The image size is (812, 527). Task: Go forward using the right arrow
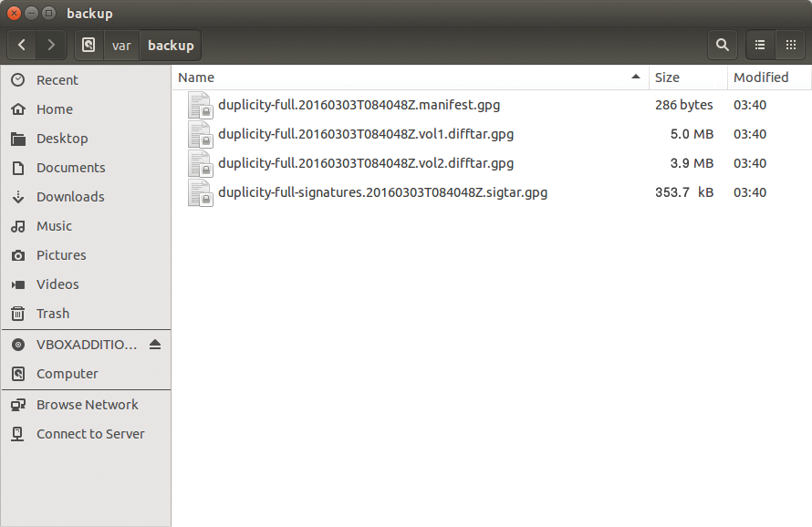click(52, 45)
